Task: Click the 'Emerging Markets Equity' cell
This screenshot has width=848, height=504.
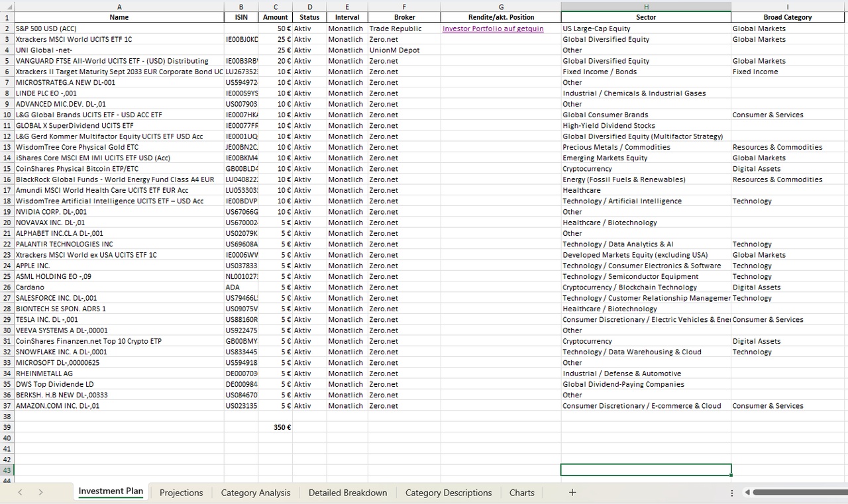Action: tap(646, 158)
